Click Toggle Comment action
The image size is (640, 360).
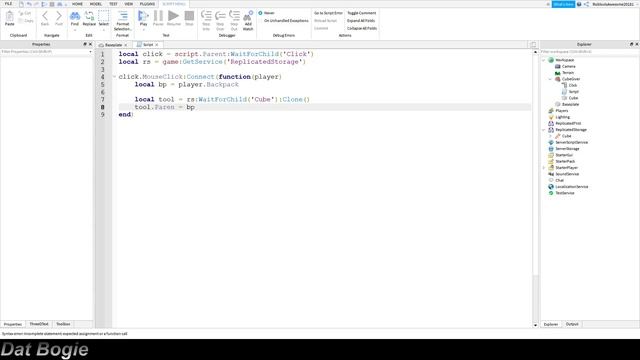click(362, 13)
